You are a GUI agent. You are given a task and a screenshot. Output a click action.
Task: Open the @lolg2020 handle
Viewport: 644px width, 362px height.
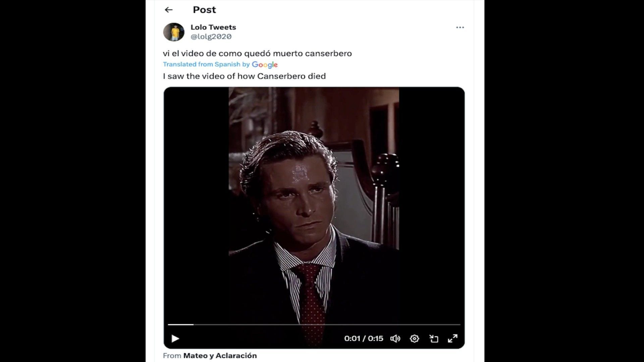tap(211, 37)
